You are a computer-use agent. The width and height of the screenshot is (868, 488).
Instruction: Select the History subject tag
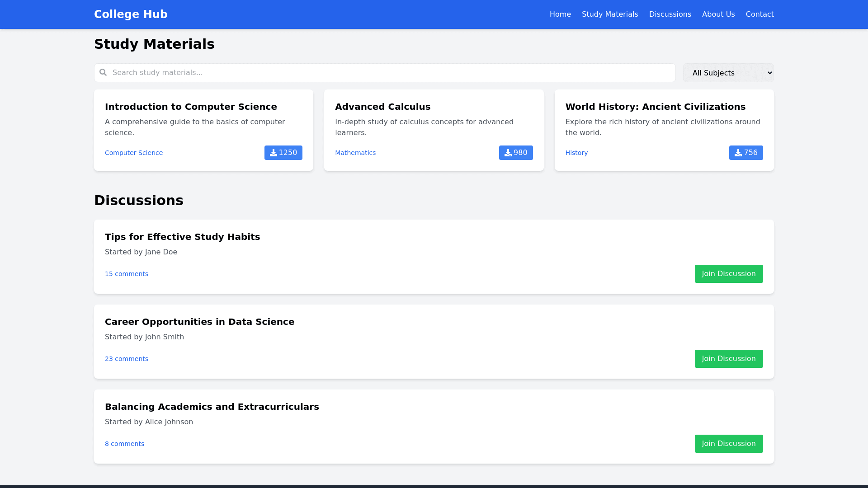pos(576,153)
